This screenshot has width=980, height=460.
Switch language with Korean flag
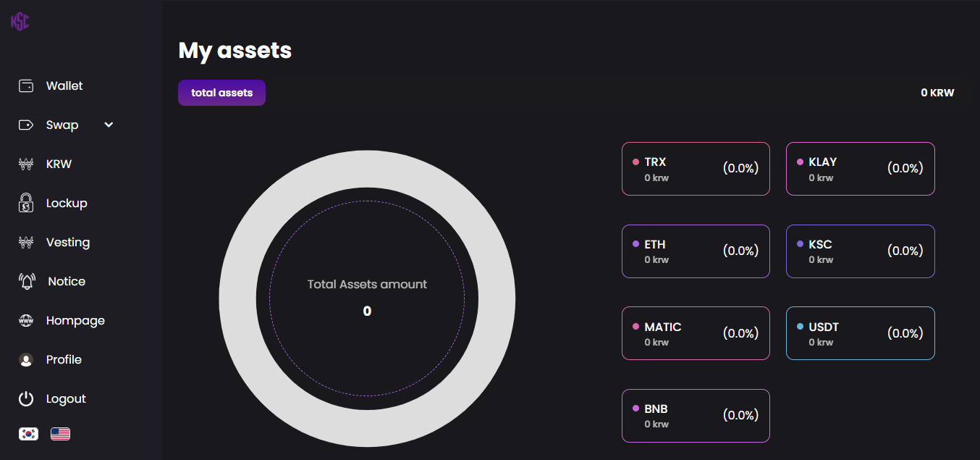click(28, 434)
